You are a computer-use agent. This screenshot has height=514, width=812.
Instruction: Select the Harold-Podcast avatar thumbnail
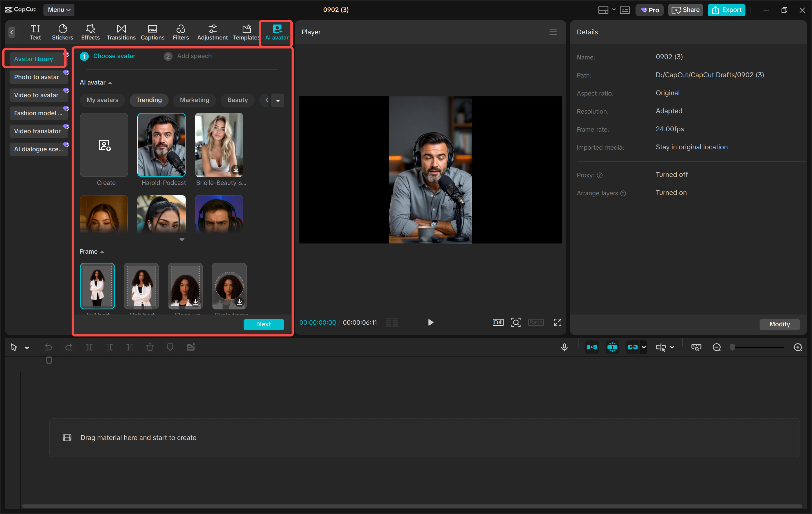[161, 145]
